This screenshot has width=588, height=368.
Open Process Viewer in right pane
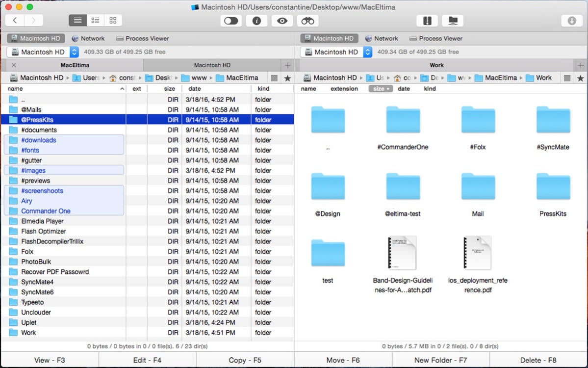[x=436, y=38]
